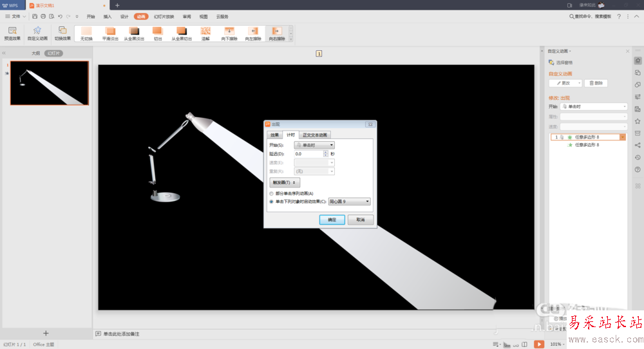Image resolution: width=644 pixels, height=349 pixels.
Task: Cancel the dialog with 取消
Action: 361,220
